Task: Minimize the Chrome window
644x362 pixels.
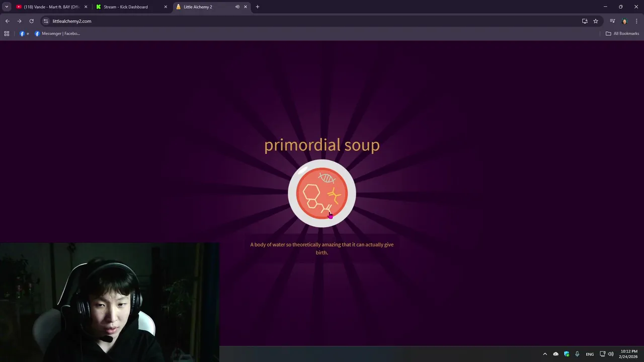Action: coord(605,7)
